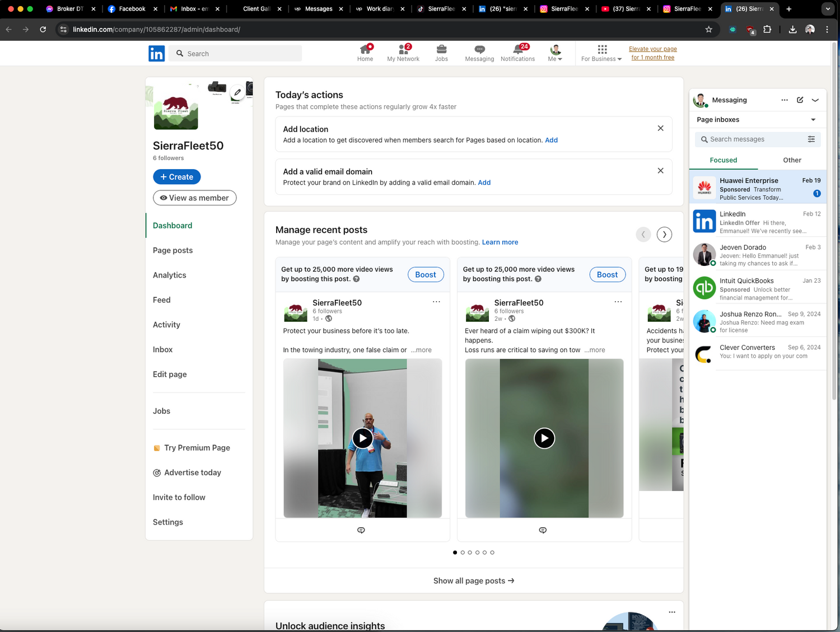Open Feed in the sidebar
Image resolution: width=840 pixels, height=632 pixels.
pos(162,299)
